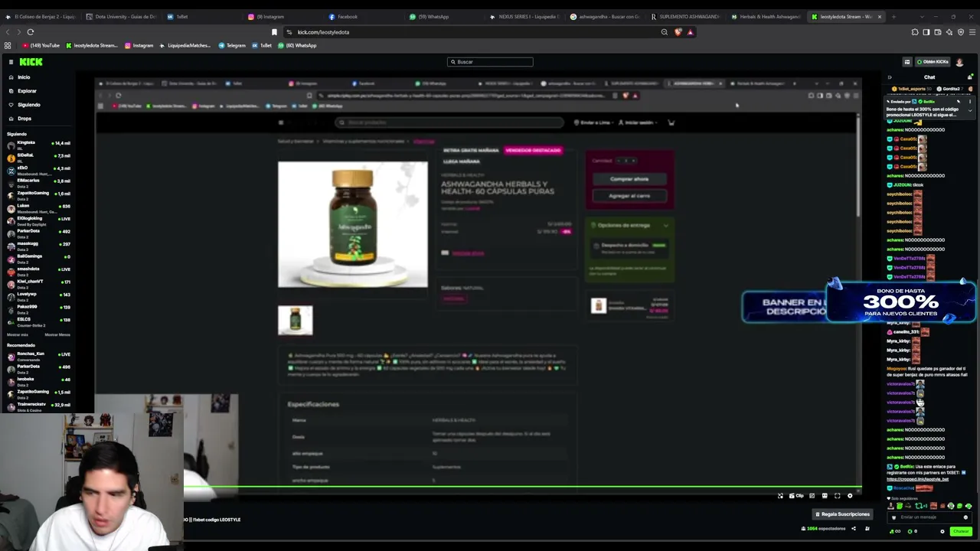Click the icon right of the share icon
This screenshot has height=551, width=980.
[867, 529]
